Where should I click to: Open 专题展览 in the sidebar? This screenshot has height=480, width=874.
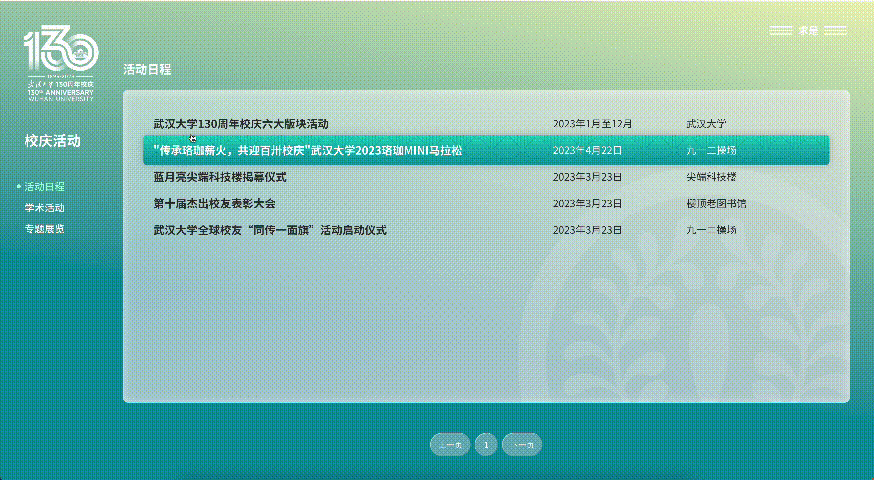[x=45, y=229]
